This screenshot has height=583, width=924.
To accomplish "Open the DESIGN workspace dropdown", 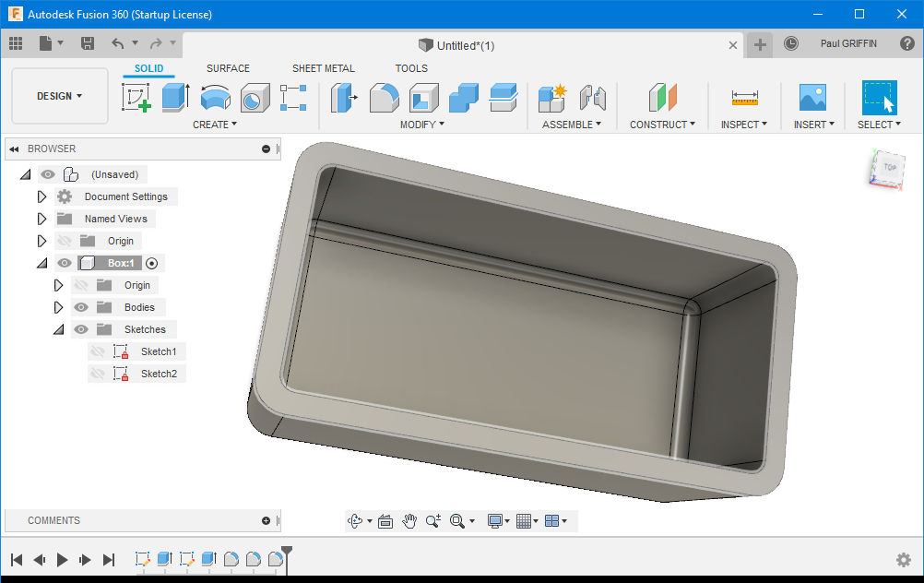I will (60, 96).
